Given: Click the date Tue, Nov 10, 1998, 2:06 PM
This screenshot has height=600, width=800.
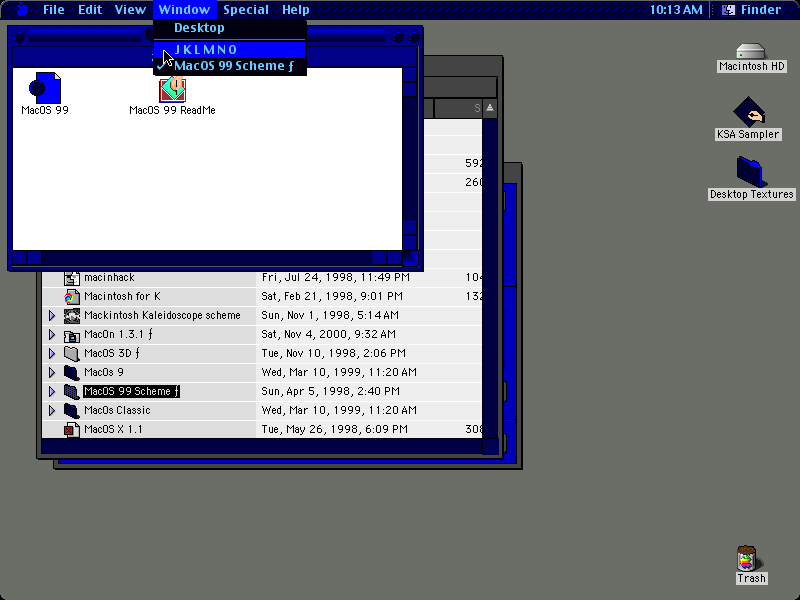Looking at the screenshot, I should 334,354.
